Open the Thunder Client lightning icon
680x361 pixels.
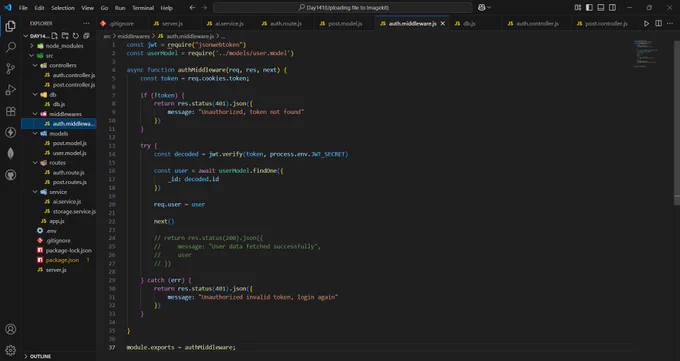coord(10,132)
